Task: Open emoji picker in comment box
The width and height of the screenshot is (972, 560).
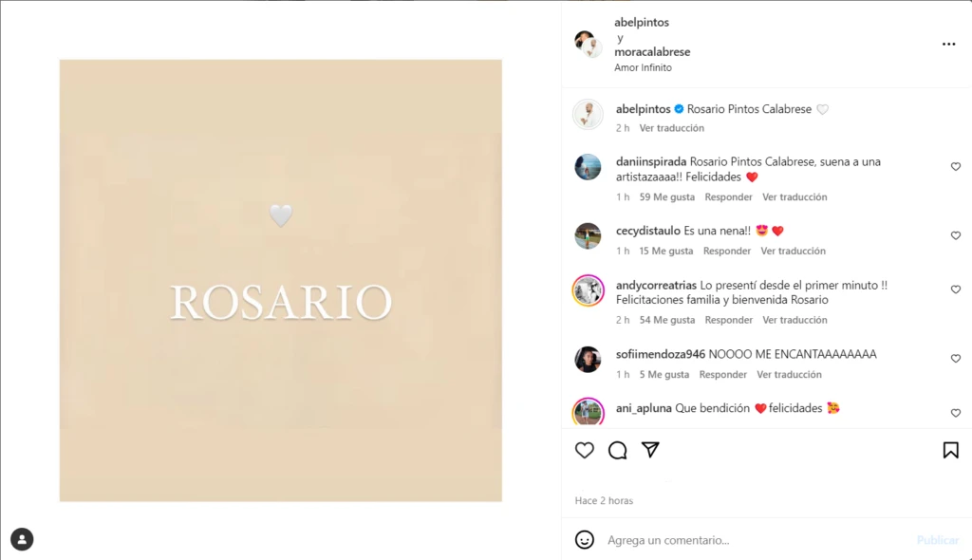Action: [584, 539]
